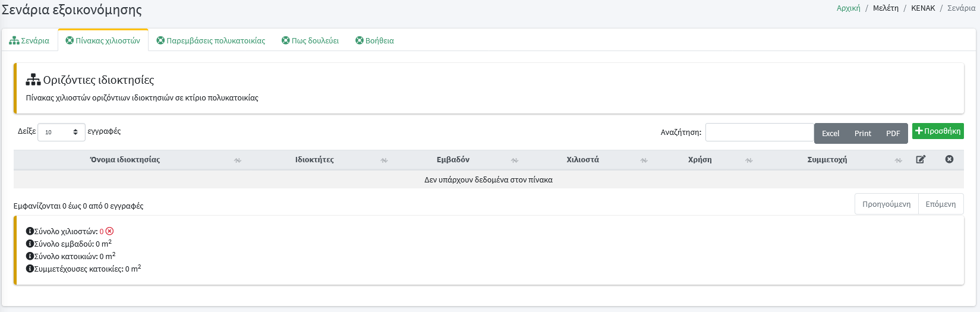This screenshot has width=980, height=312.
Task: Sort table by Όνομα ιδιοκτησίας column
Action: (125, 160)
